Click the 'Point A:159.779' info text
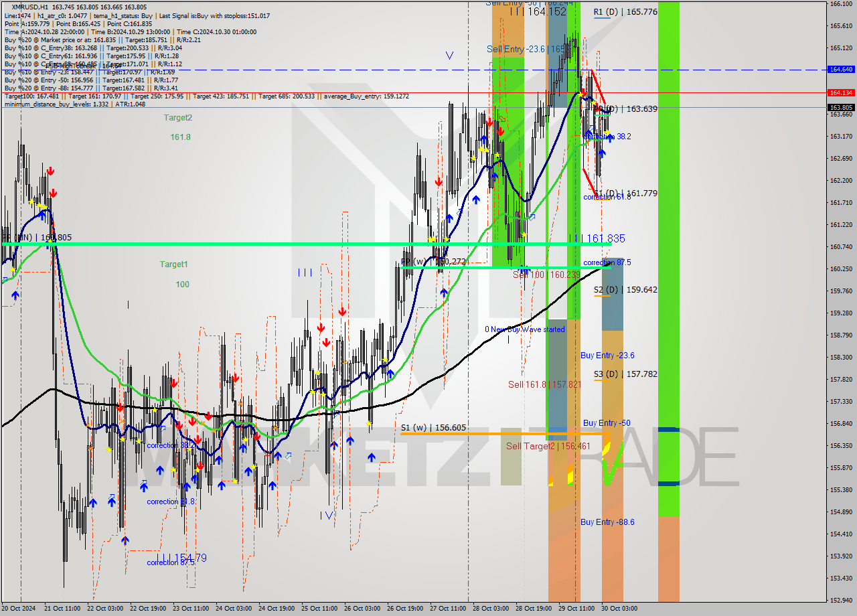The height and width of the screenshot is (616, 857). 27,23
